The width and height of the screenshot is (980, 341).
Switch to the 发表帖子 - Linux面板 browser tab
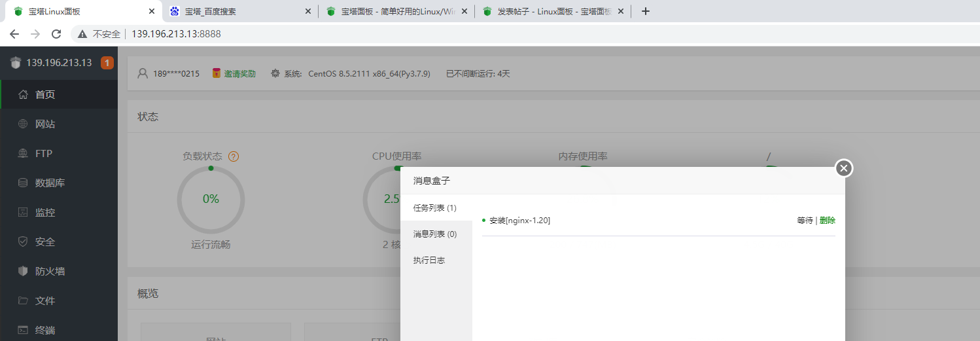pos(553,11)
